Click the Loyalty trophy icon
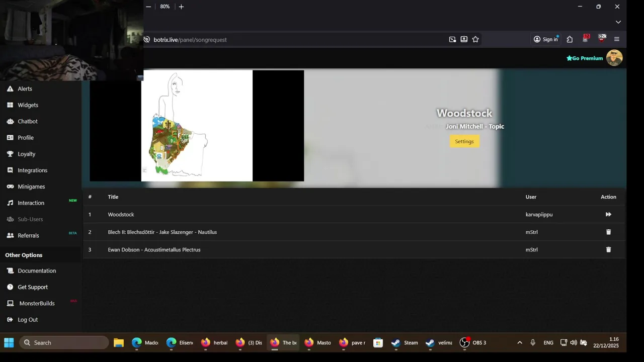The height and width of the screenshot is (362, 644). tap(10, 154)
